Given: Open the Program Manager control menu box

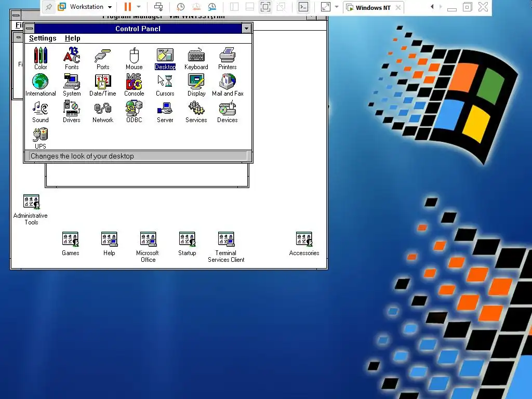Looking at the screenshot, I should click(16, 15).
